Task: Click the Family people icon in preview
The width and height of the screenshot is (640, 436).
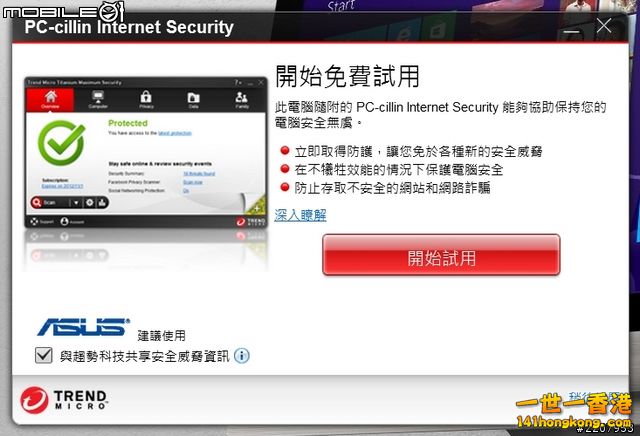Action: (x=242, y=100)
